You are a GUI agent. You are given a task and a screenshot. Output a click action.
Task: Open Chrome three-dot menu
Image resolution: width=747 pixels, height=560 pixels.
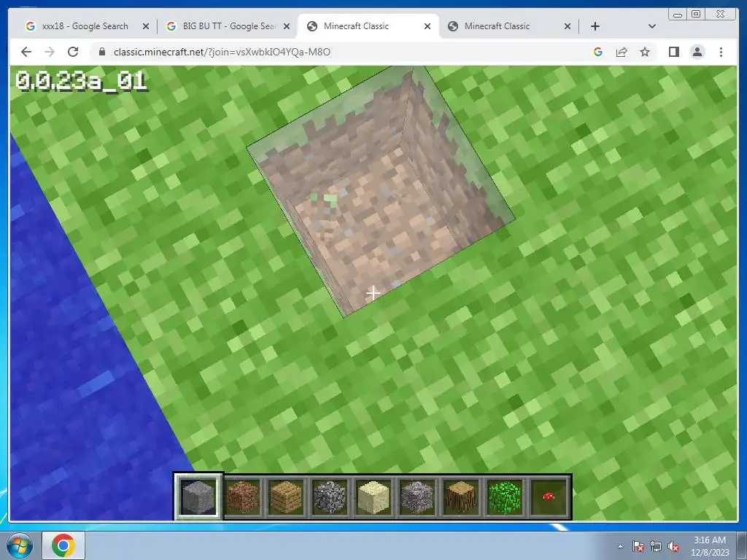(x=721, y=52)
